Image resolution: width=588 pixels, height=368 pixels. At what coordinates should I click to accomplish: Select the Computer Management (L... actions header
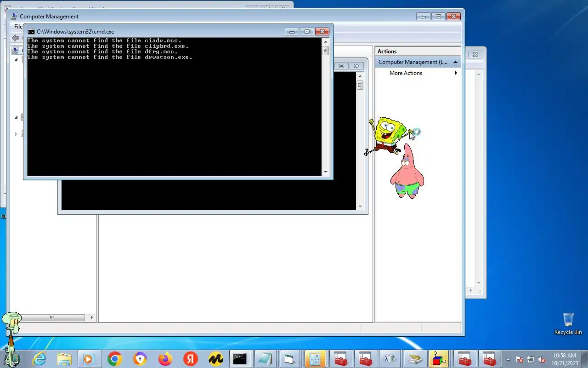click(418, 62)
